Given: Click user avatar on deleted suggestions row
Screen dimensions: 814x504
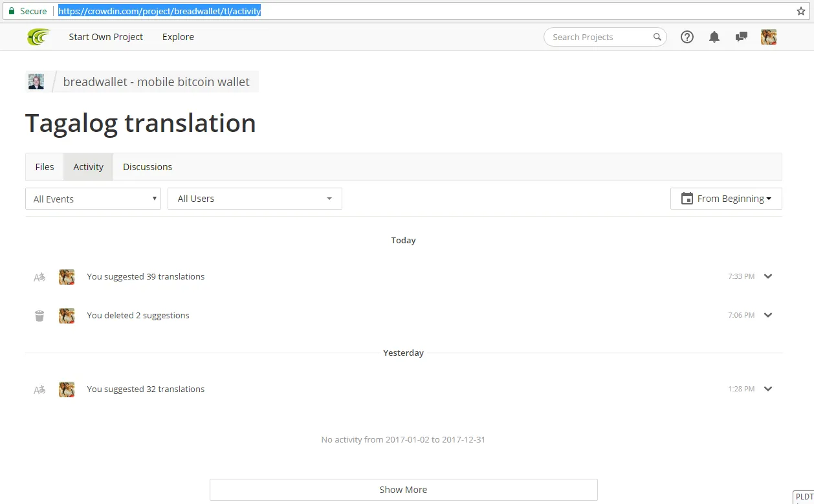Looking at the screenshot, I should (x=67, y=316).
